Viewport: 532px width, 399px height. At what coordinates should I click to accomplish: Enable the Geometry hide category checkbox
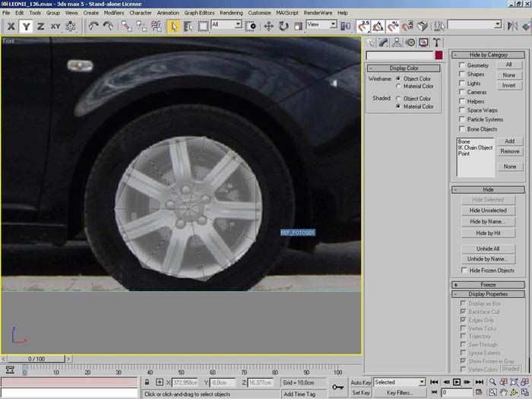pos(461,65)
